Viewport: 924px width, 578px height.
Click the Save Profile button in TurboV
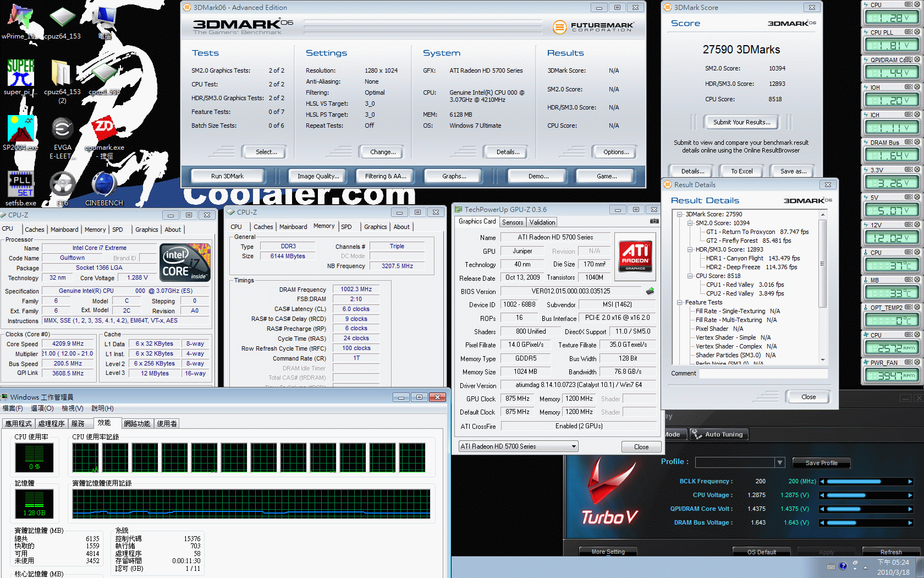pyautogui.click(x=821, y=463)
